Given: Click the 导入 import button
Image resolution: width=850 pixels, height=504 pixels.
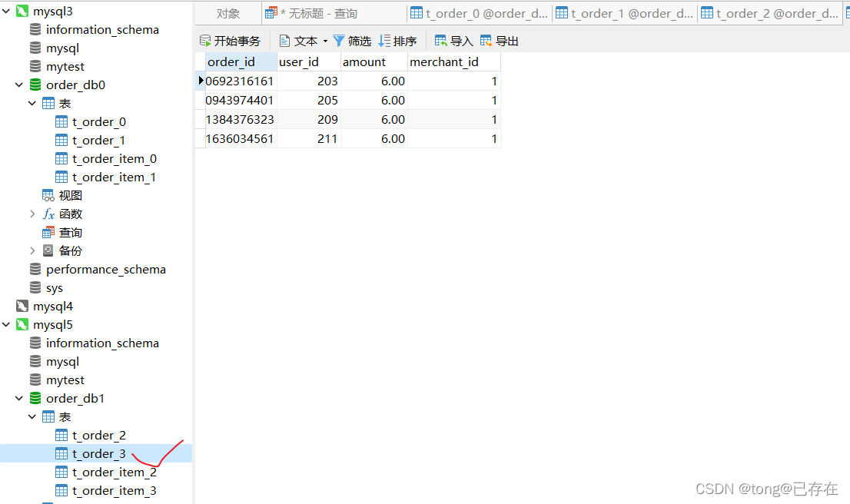Looking at the screenshot, I should 453,41.
